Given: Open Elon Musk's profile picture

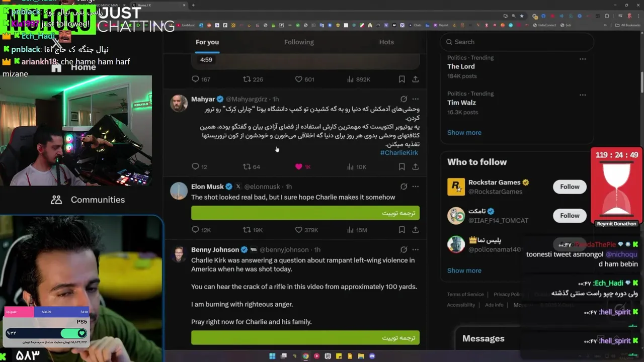Looking at the screenshot, I should point(179,191).
